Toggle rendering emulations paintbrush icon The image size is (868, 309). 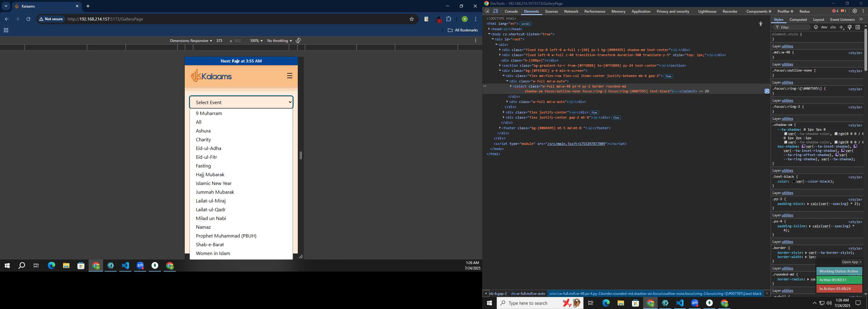click(850, 27)
